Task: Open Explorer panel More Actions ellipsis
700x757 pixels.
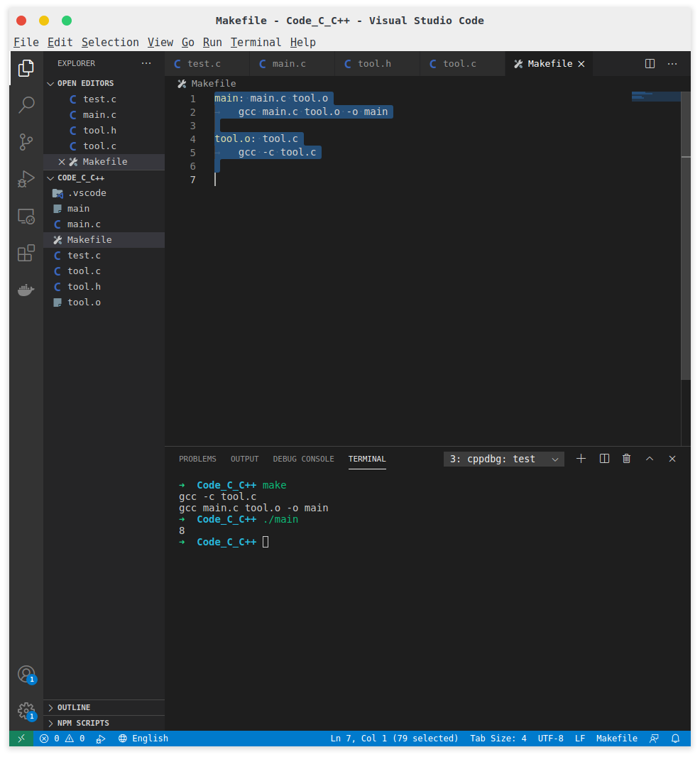Action: (x=146, y=63)
